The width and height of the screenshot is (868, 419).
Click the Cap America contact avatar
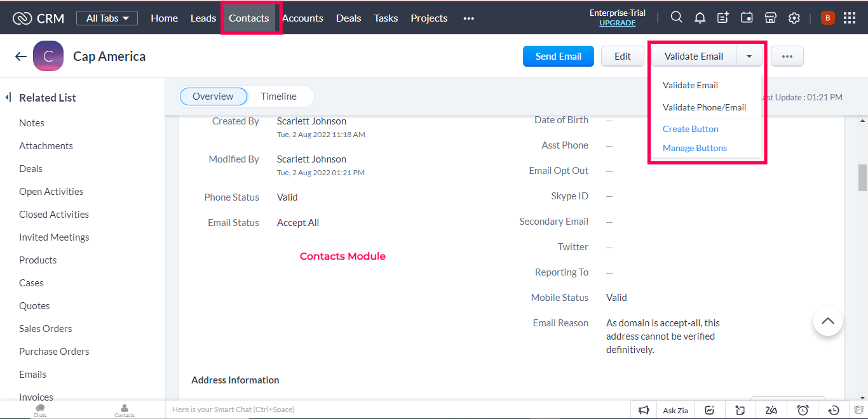pos(48,56)
